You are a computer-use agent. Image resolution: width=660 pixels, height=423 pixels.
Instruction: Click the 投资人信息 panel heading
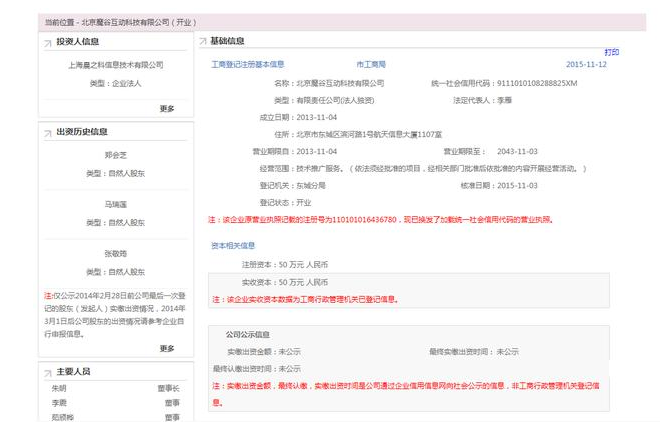[77, 42]
